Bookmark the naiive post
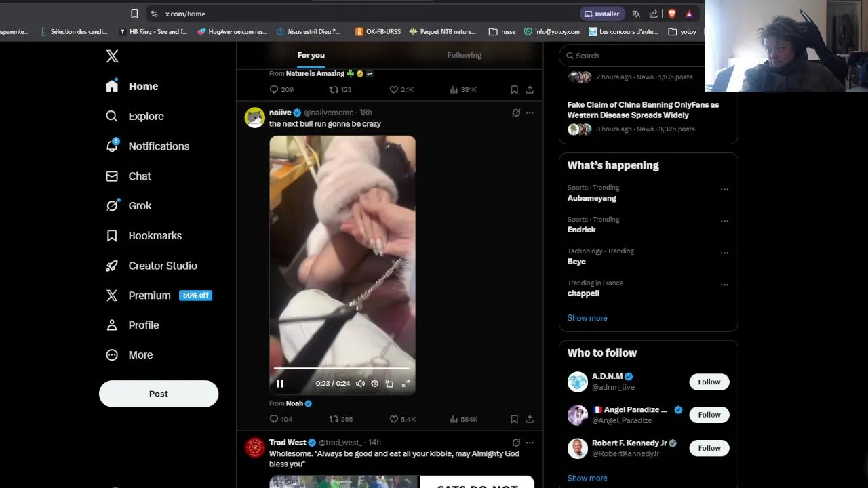 click(514, 419)
